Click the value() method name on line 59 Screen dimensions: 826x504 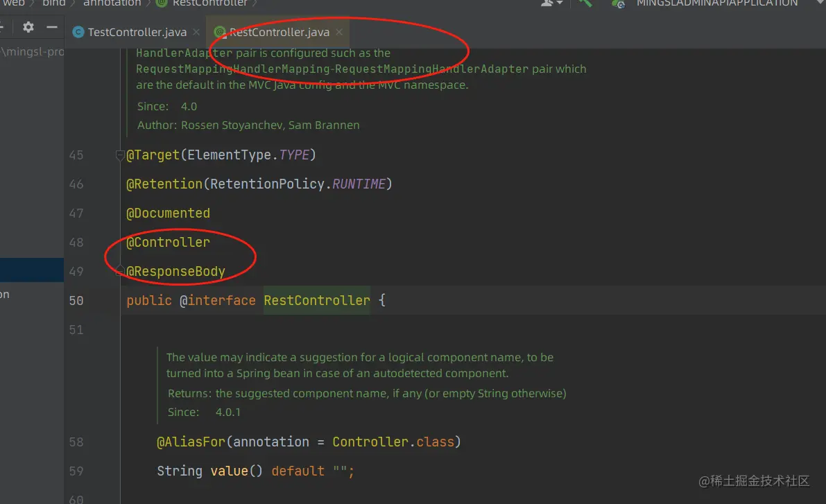coord(229,471)
